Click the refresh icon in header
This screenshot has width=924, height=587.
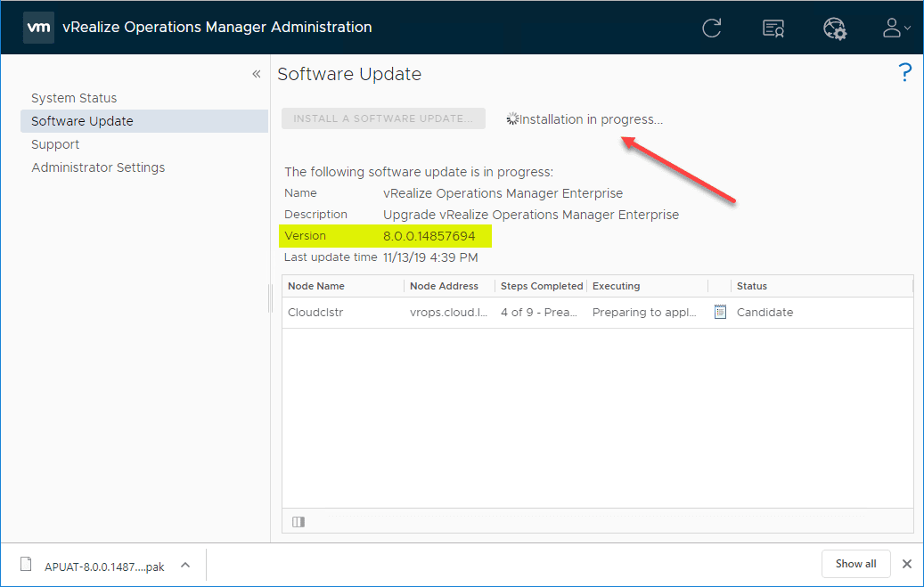[711, 28]
